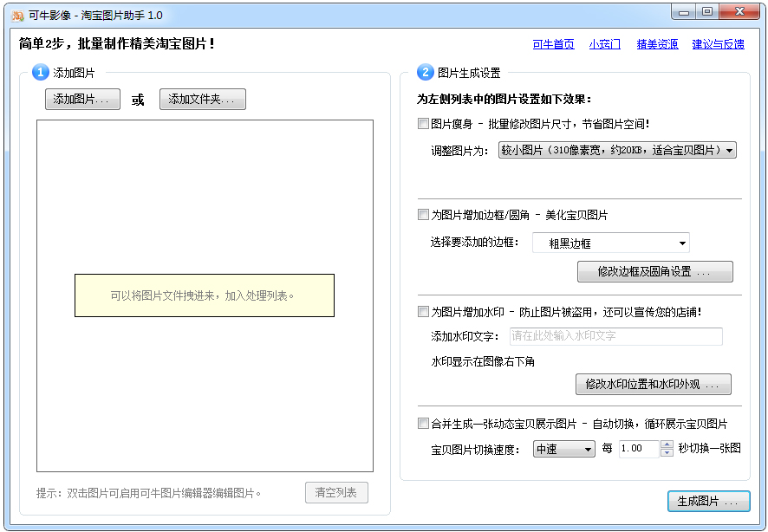Open 修改边框及圆角设置 settings
Viewport: 768px width, 532px height.
point(654,271)
